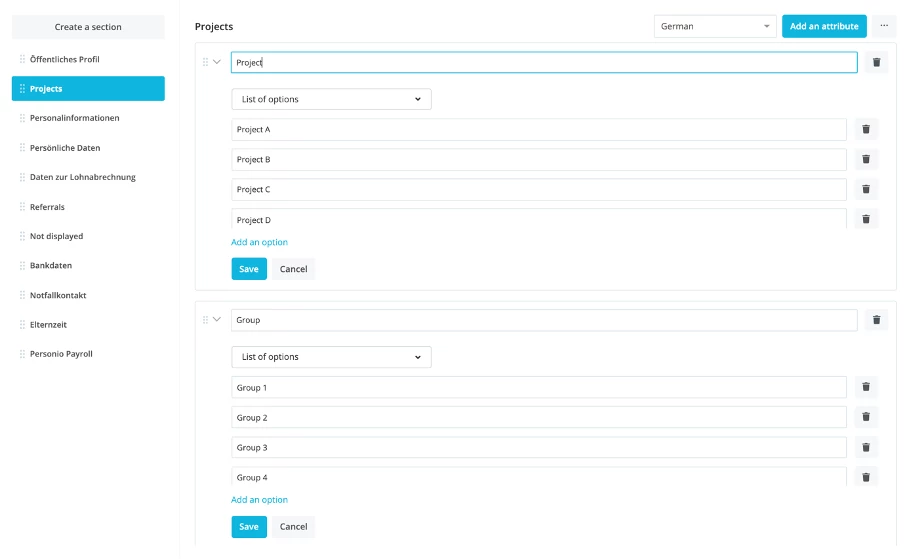Viewport: 908px width, 560px height.
Task: Delete the Project attribute with trash icon
Action: pyautogui.click(x=876, y=62)
